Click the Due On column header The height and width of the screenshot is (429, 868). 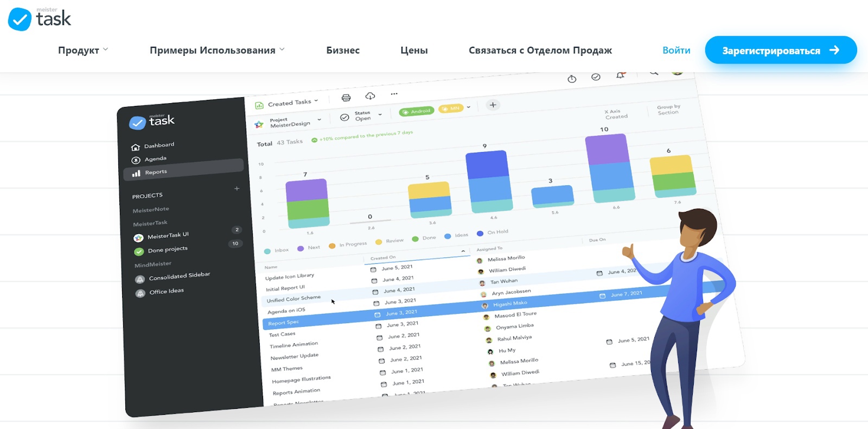[x=597, y=240]
